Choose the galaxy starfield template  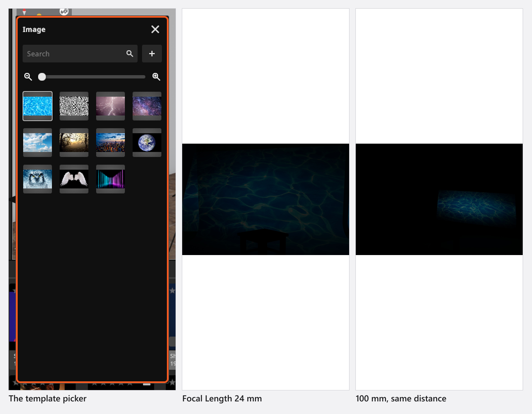pos(147,106)
